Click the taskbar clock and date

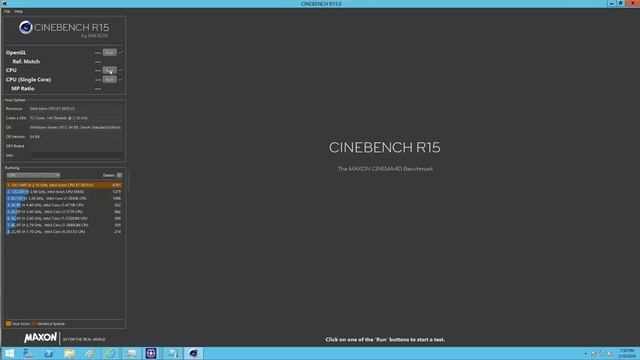(x=627, y=353)
